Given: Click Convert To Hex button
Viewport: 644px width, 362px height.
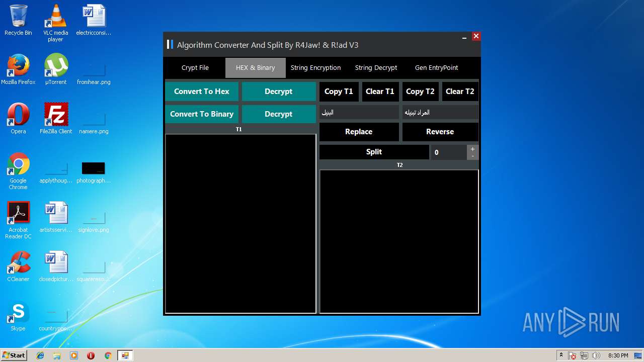Looking at the screenshot, I should pos(202,92).
